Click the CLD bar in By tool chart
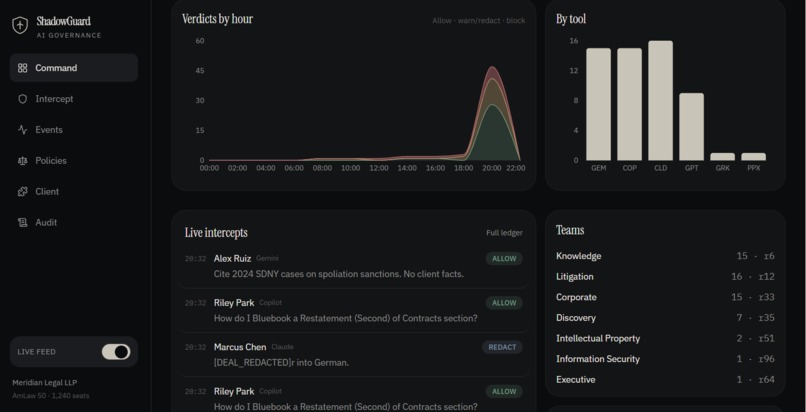Screen dimensions: 806x412 tap(660, 101)
